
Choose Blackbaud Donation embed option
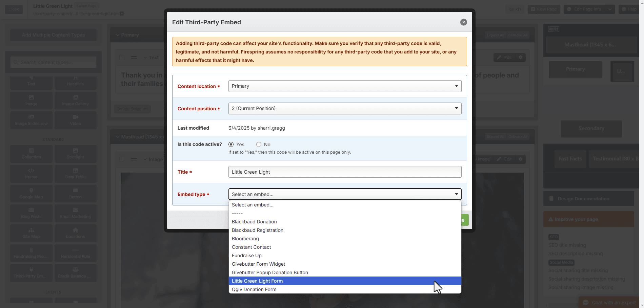click(x=345, y=222)
